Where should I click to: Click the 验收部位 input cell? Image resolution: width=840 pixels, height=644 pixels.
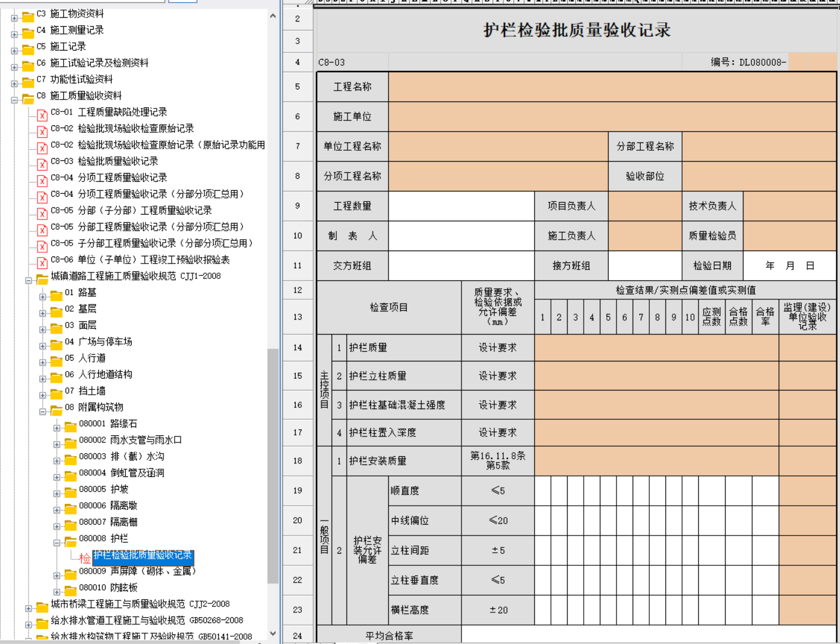760,176
